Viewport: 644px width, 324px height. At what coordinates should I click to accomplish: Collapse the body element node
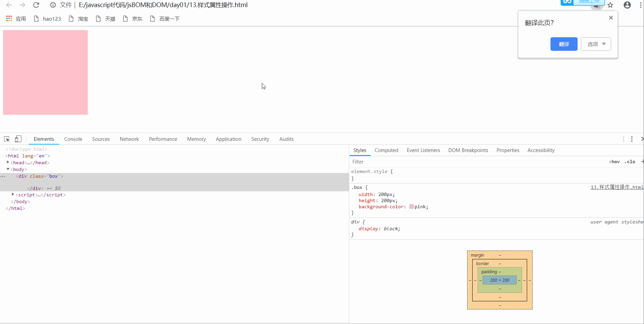[8, 169]
